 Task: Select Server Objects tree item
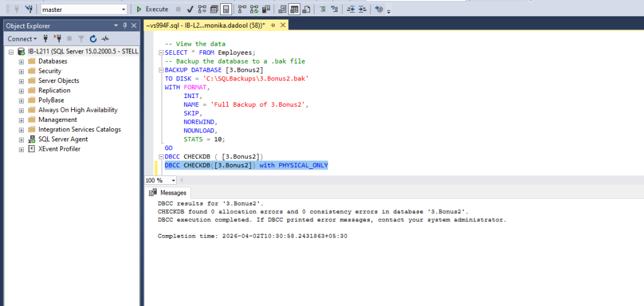pos(58,81)
